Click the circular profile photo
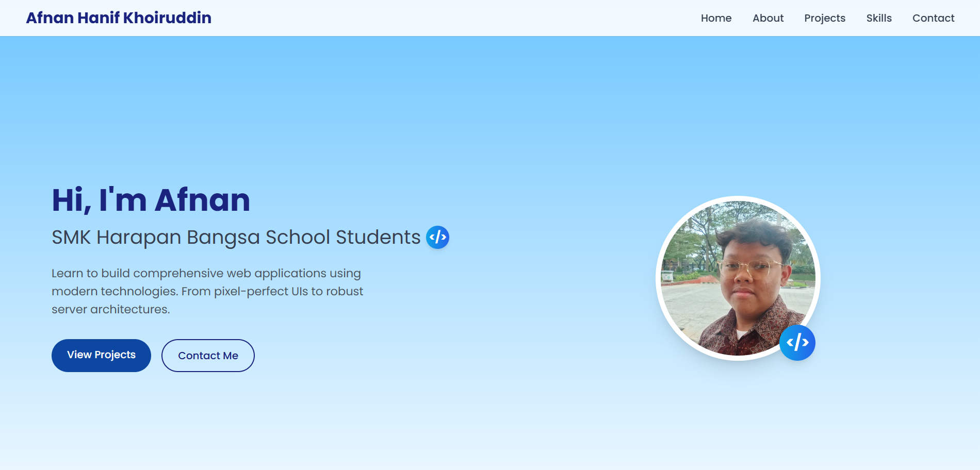 pos(738,278)
